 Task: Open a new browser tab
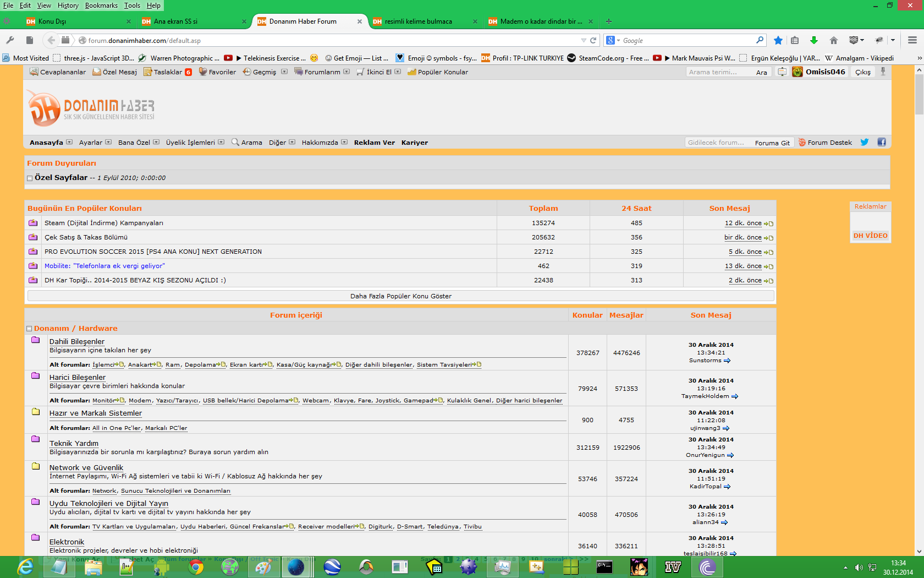pyautogui.click(x=609, y=21)
